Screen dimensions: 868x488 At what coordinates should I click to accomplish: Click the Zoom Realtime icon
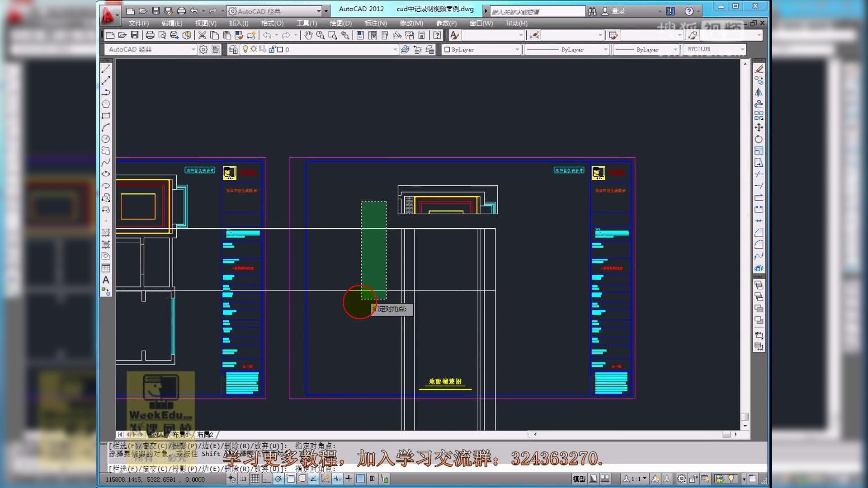pos(321,35)
